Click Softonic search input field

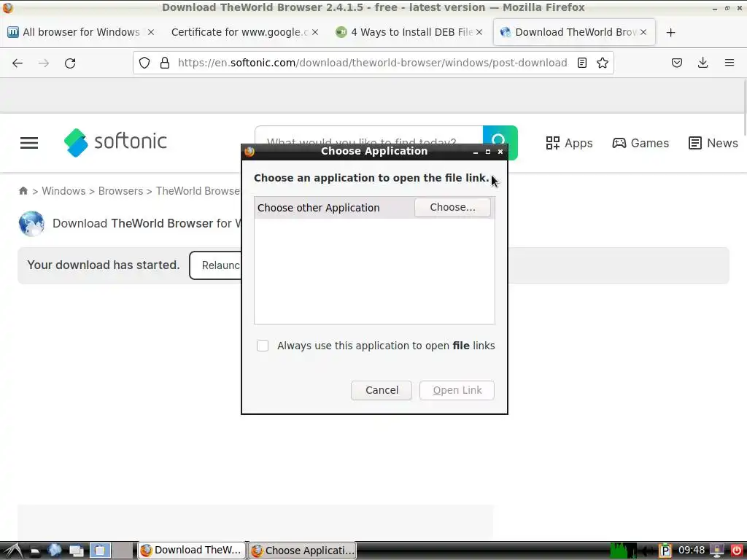pos(368,143)
